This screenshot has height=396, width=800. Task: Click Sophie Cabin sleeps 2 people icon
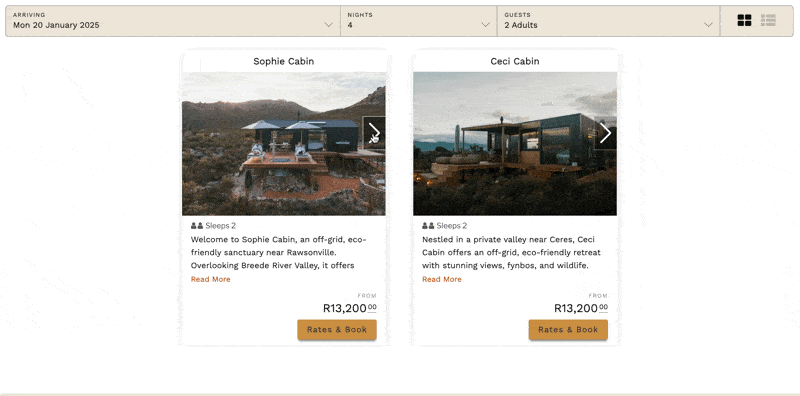coord(197,226)
